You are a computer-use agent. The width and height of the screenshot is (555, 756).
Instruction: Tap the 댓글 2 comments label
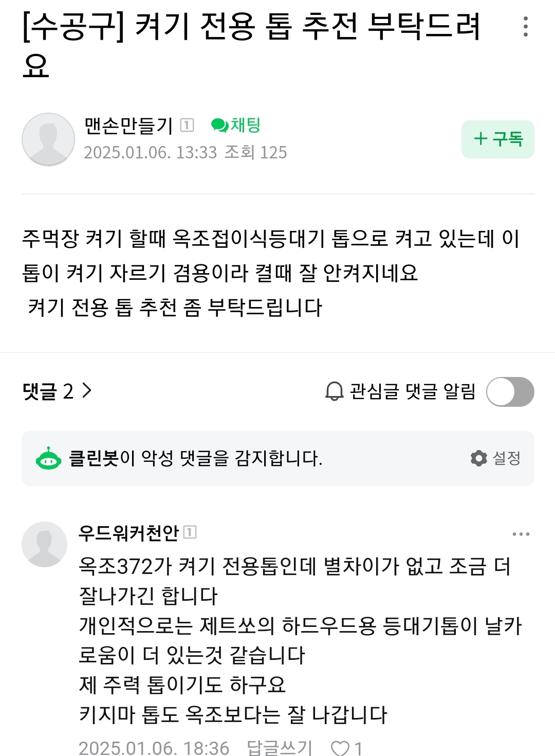click(x=48, y=391)
